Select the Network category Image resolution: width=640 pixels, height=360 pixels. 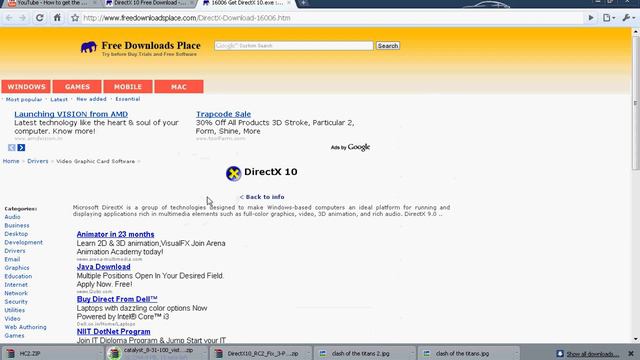(x=16, y=293)
